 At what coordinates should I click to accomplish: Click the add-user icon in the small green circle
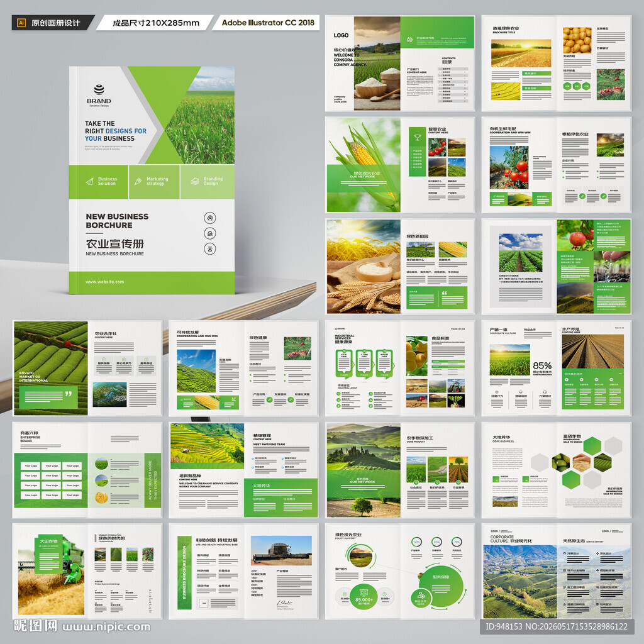point(421,595)
